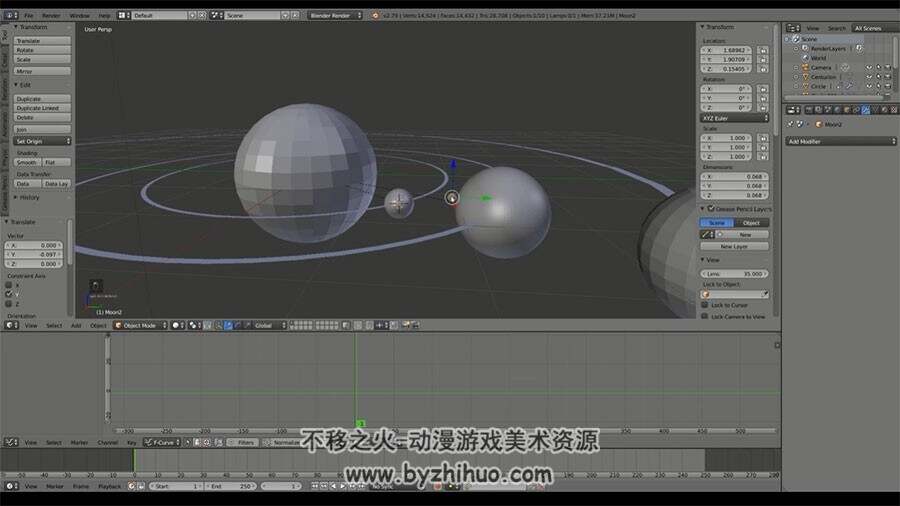Click the Translate button
900x506 pixels.
point(42,41)
